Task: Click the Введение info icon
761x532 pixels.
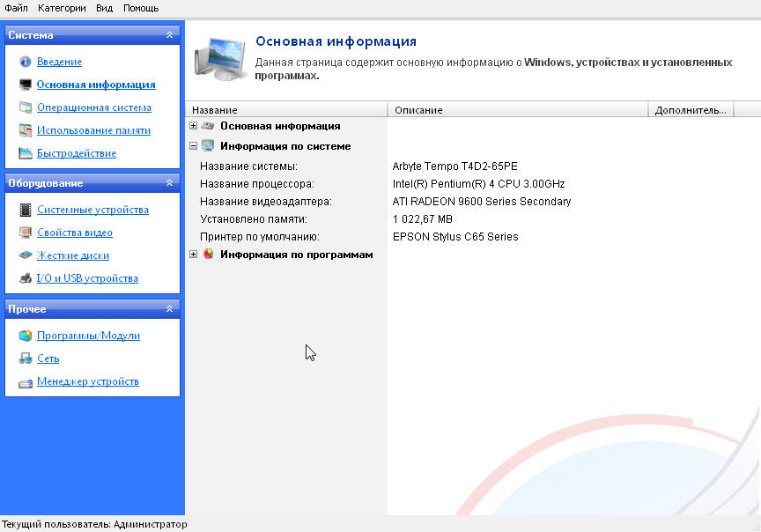Action: [x=26, y=62]
